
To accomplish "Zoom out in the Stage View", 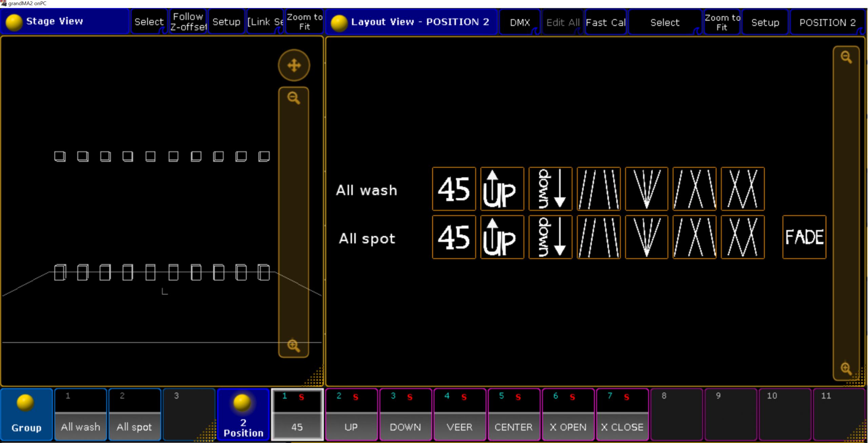I will click(294, 98).
